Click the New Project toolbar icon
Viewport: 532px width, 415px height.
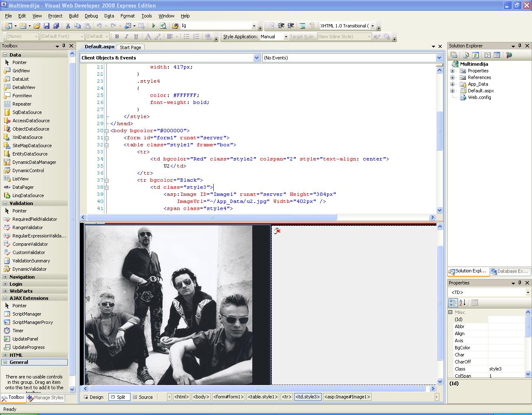point(8,26)
